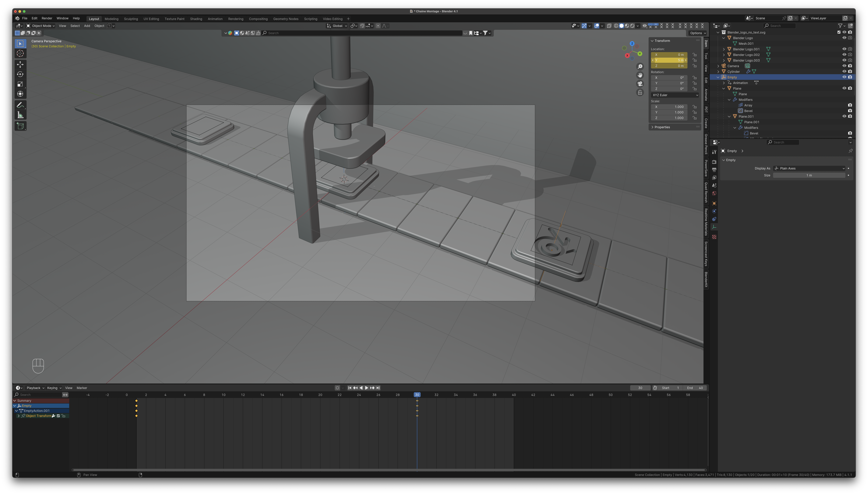The height and width of the screenshot is (494, 868).
Task: Toggle camera view with the camera icon
Action: [640, 84]
